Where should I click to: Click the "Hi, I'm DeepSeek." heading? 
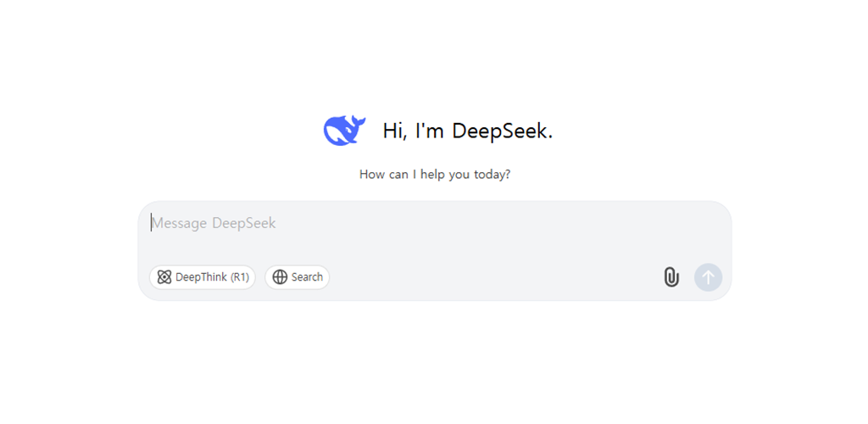(467, 131)
